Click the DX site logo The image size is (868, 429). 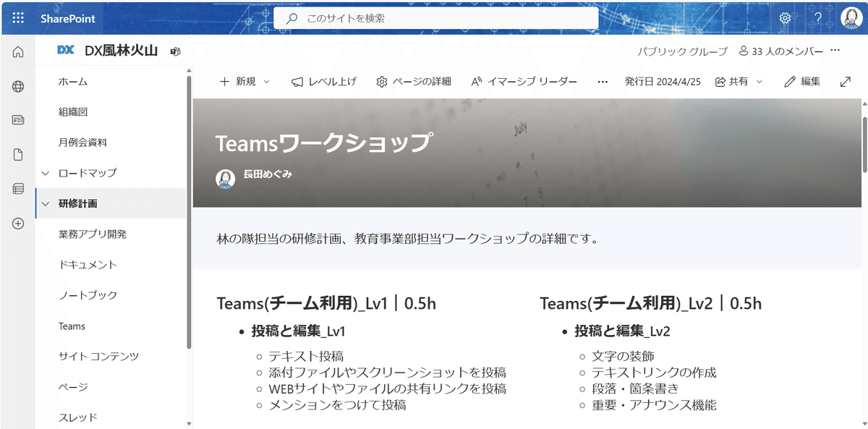67,51
